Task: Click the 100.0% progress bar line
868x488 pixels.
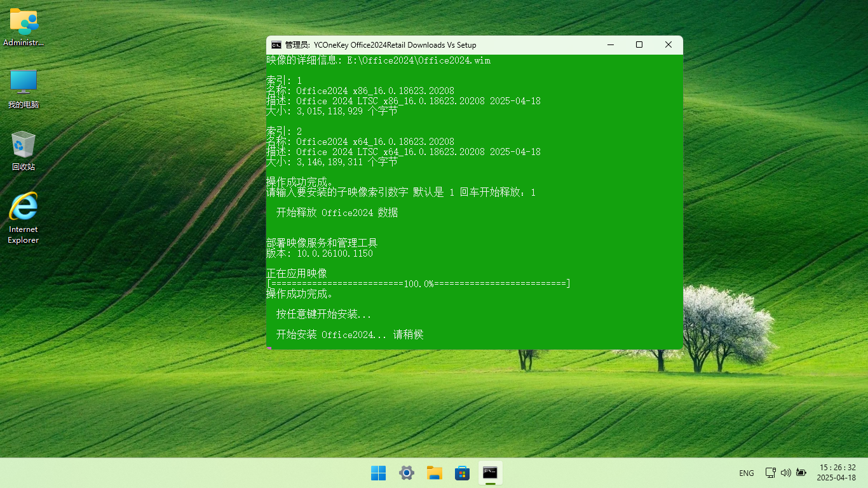Action: point(419,284)
